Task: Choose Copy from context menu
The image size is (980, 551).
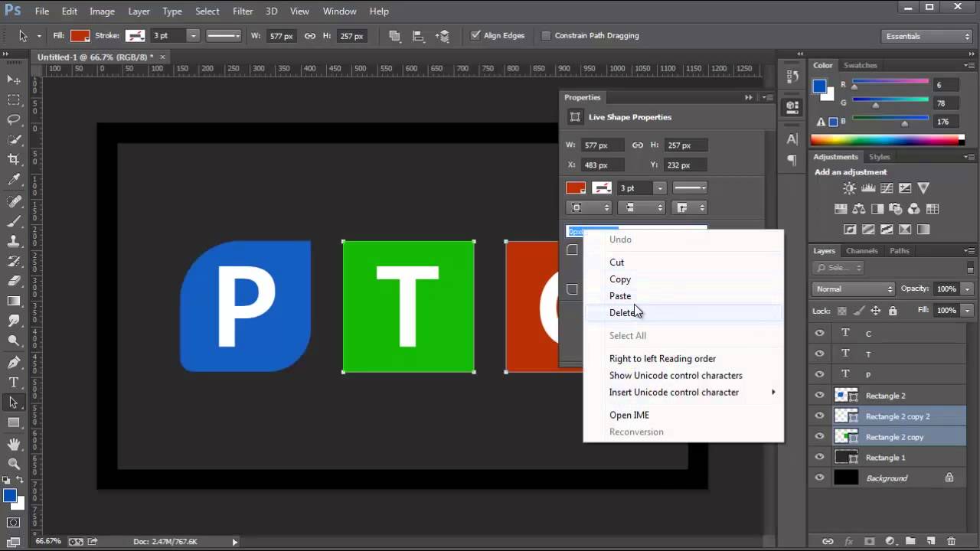Action: click(x=684, y=279)
